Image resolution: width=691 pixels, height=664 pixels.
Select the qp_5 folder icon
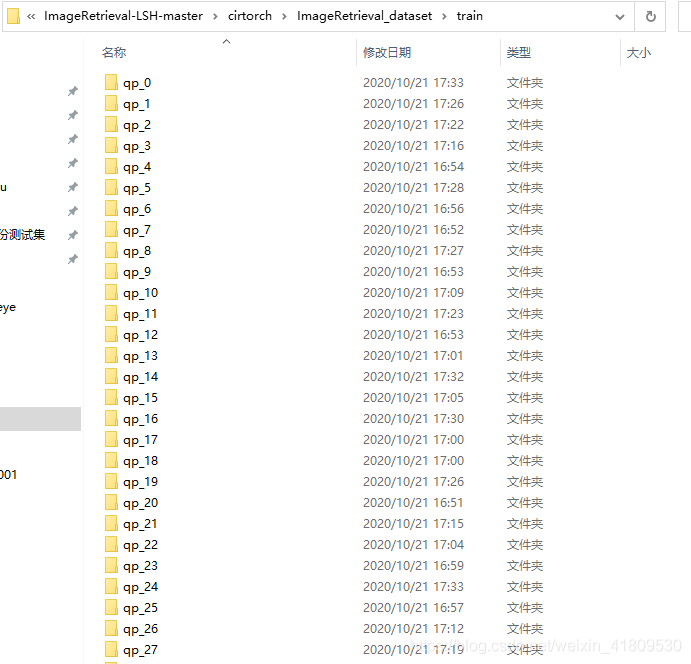(x=111, y=188)
